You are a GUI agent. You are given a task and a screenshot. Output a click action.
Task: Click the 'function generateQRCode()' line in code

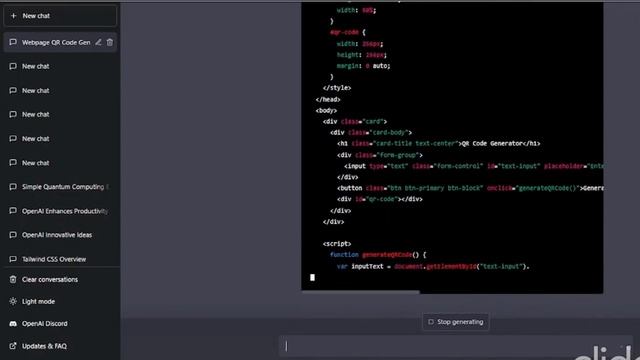[378, 255]
